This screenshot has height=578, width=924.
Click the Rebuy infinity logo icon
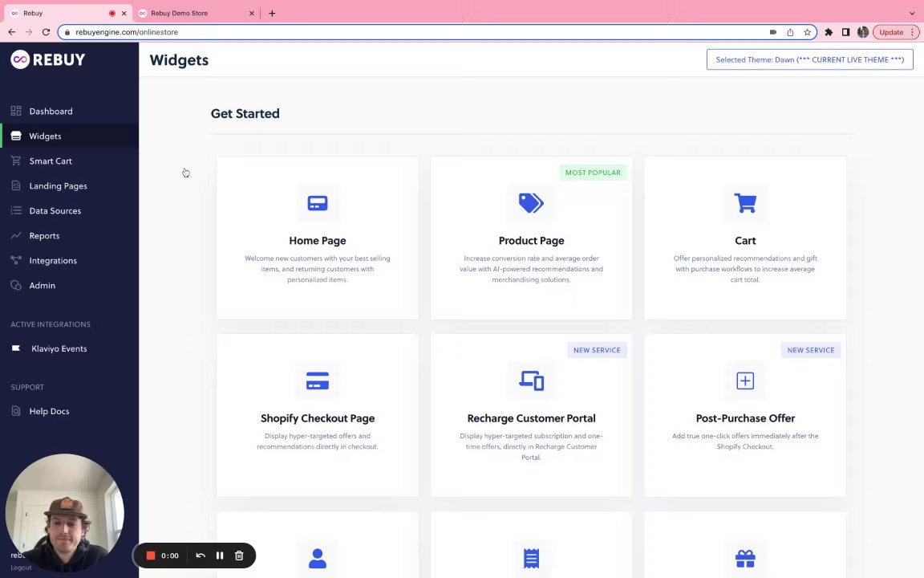[x=20, y=59]
